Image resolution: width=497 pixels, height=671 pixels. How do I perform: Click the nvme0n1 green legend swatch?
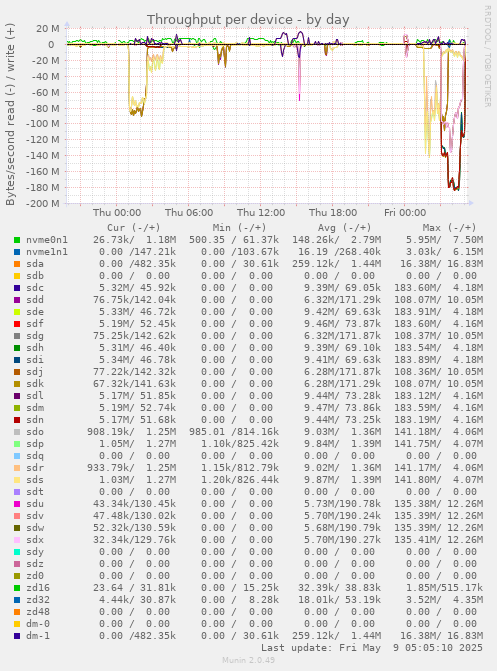[x=17, y=240]
